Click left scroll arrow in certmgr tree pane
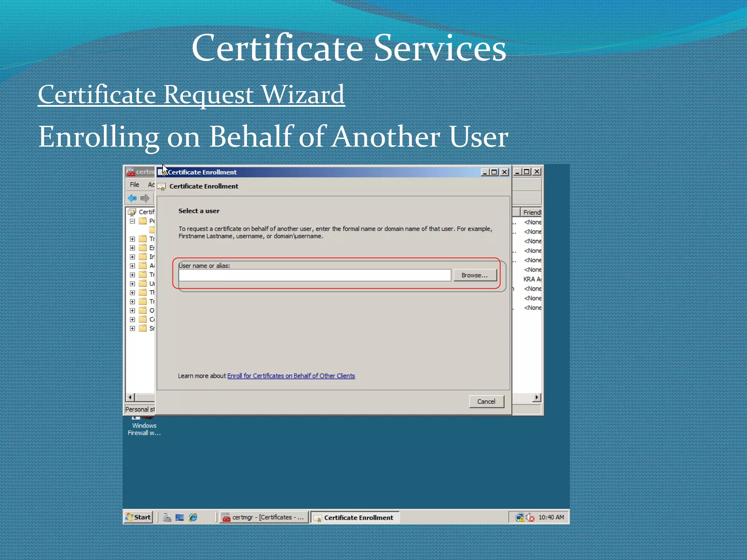Image resolution: width=747 pixels, height=560 pixels. pyautogui.click(x=130, y=397)
